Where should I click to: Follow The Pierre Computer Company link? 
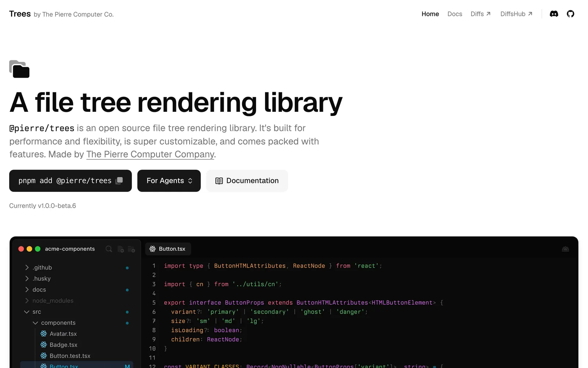150,155
